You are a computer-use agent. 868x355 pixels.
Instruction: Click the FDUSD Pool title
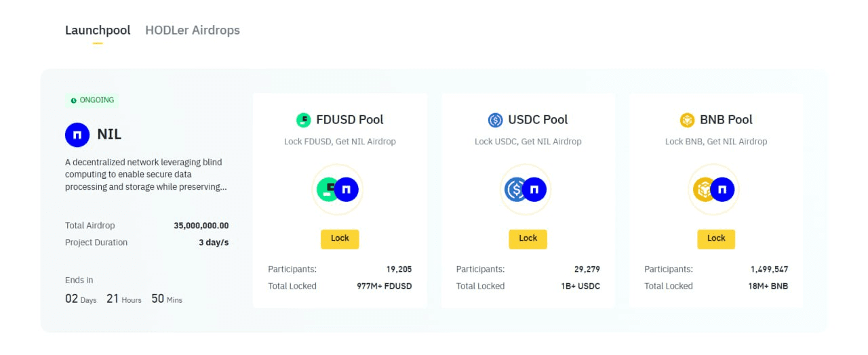(x=349, y=120)
